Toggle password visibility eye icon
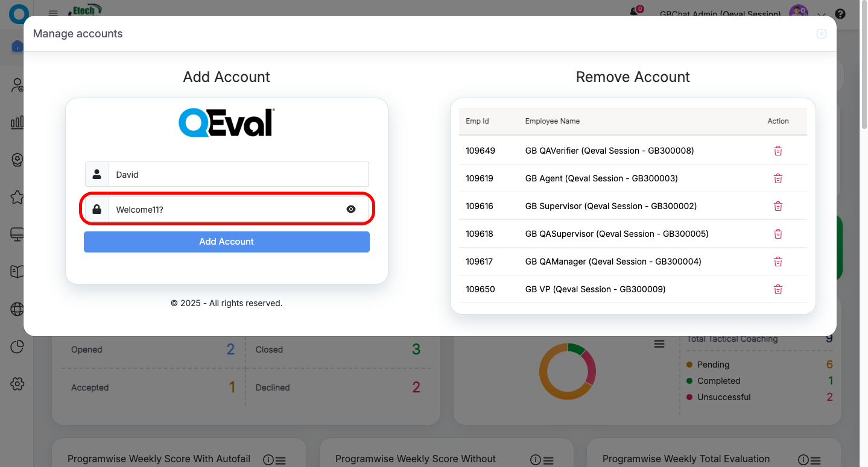 click(x=351, y=209)
